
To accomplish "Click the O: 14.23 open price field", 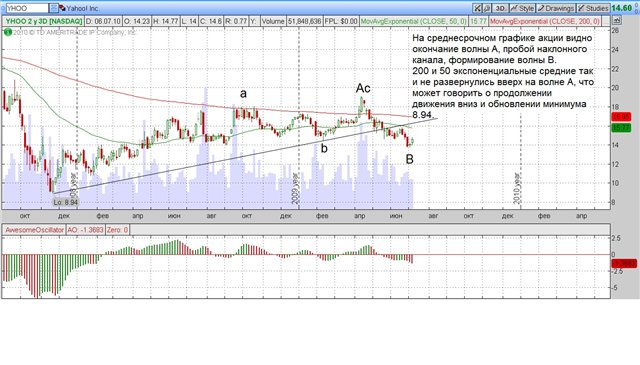I will [x=137, y=21].
